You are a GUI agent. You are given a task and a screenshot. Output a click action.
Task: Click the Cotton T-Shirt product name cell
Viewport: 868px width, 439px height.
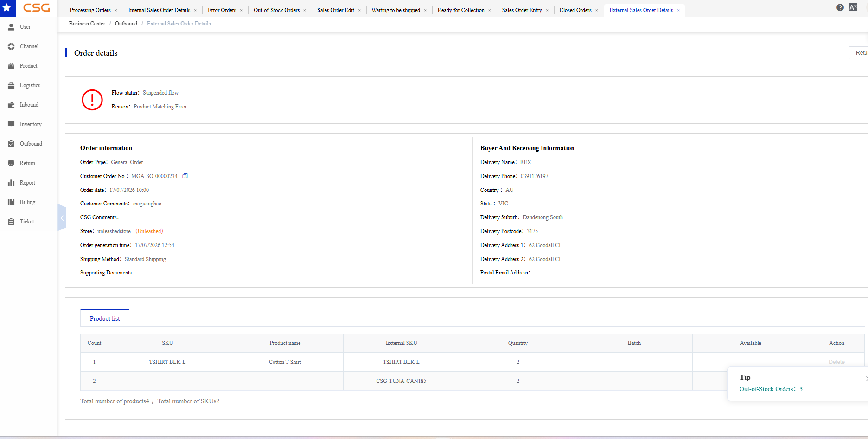tap(285, 362)
